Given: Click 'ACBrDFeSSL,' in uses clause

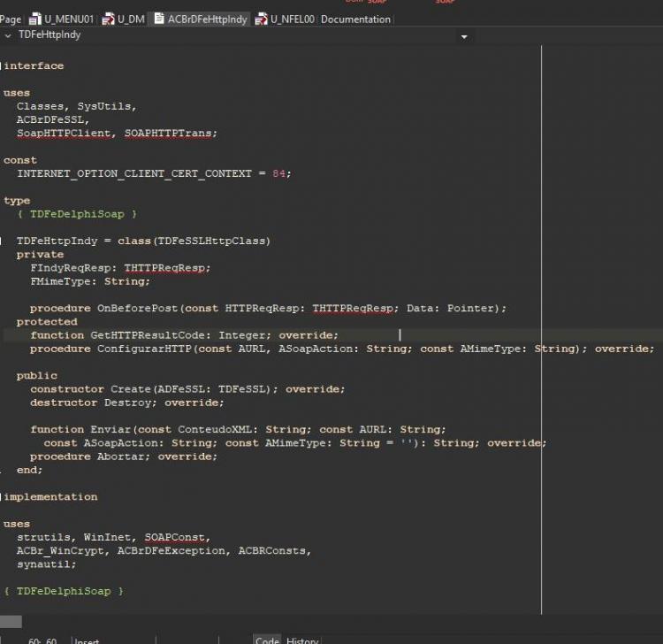Looking at the screenshot, I should coord(53,119).
